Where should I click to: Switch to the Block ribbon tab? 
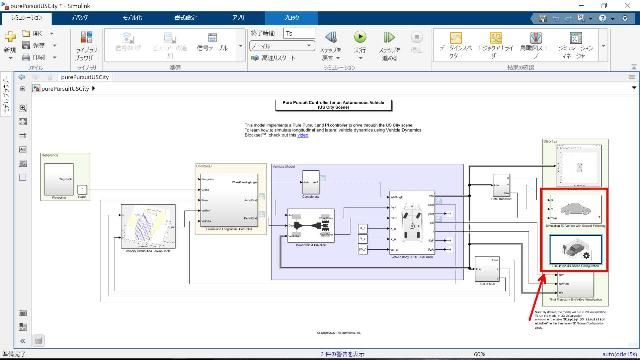[x=291, y=18]
